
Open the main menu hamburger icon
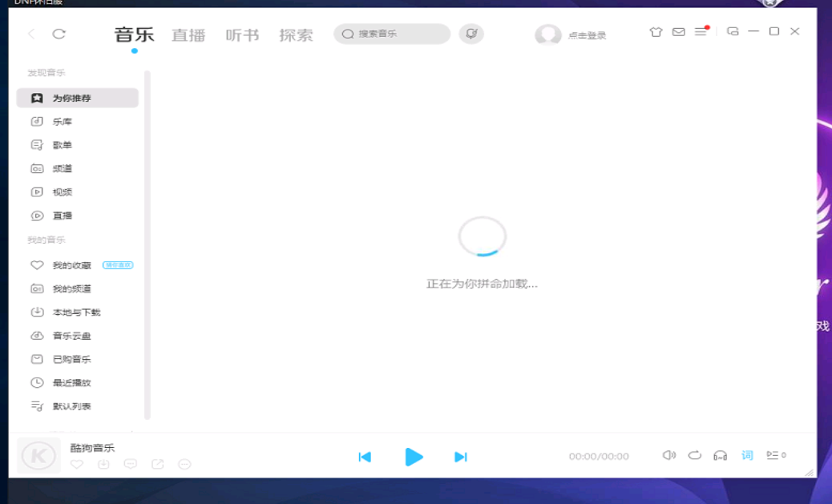701,32
